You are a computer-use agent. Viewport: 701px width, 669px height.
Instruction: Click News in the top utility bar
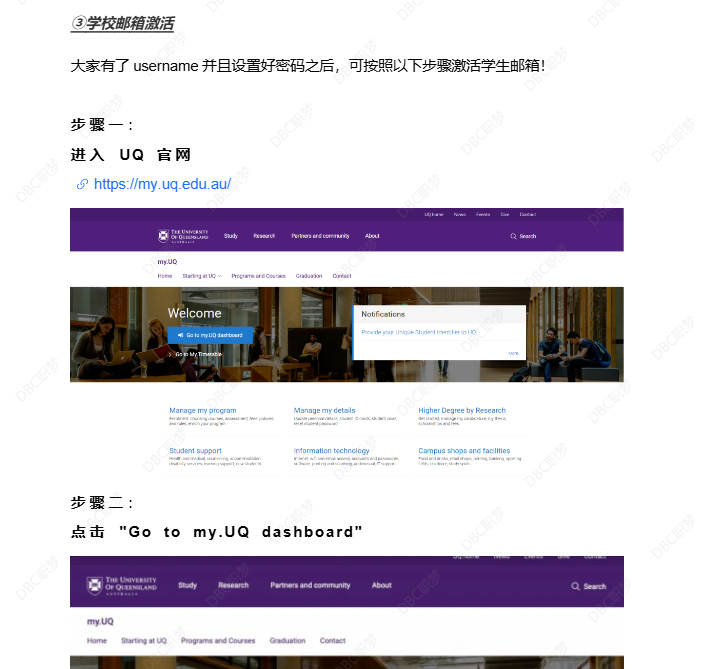[x=460, y=215]
